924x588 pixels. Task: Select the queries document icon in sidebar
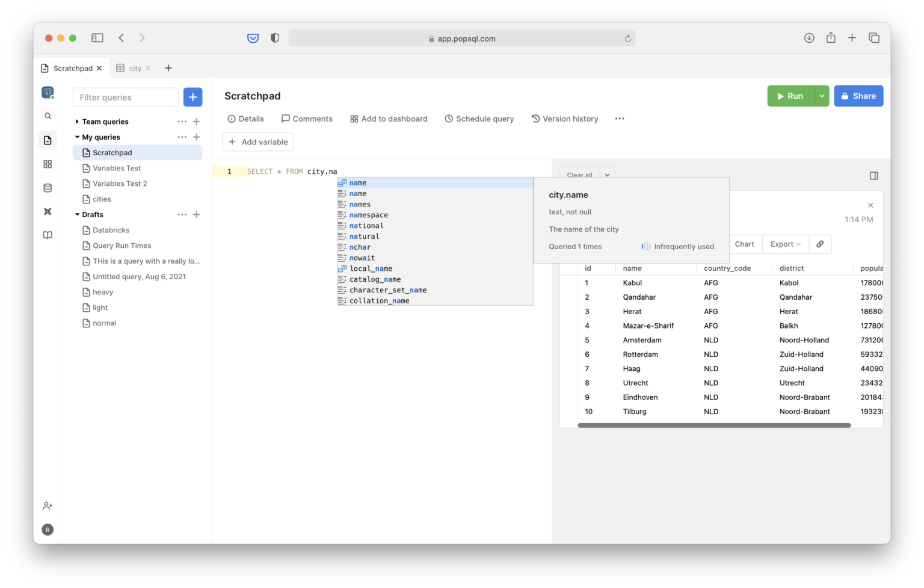pos(48,140)
